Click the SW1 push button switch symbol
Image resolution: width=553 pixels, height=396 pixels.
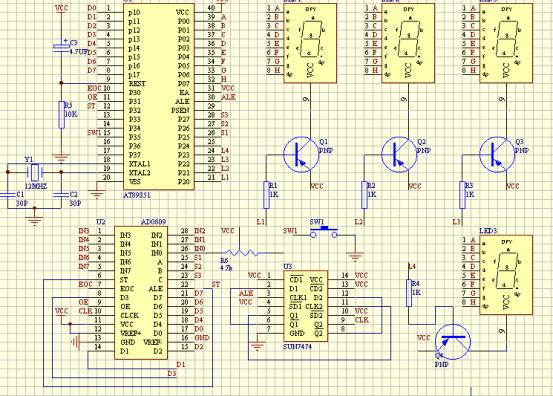point(324,231)
